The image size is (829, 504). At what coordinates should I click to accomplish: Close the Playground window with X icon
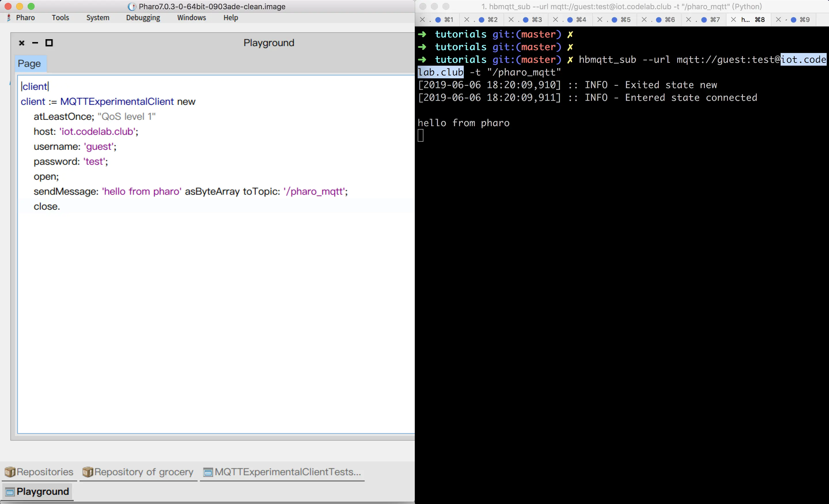(22, 43)
